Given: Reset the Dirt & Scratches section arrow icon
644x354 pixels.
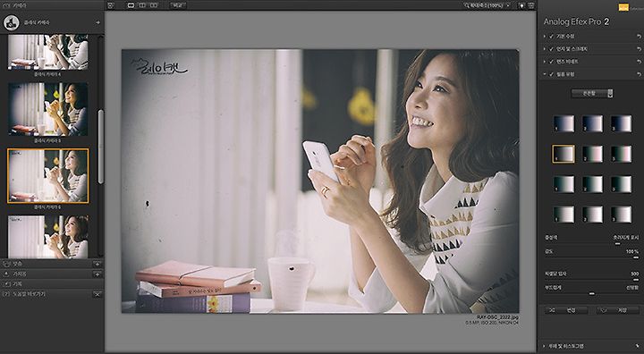Looking at the screenshot, I should (x=639, y=49).
